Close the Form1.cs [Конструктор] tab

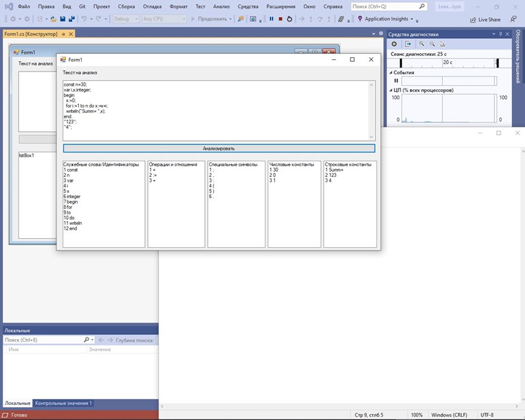(71, 34)
